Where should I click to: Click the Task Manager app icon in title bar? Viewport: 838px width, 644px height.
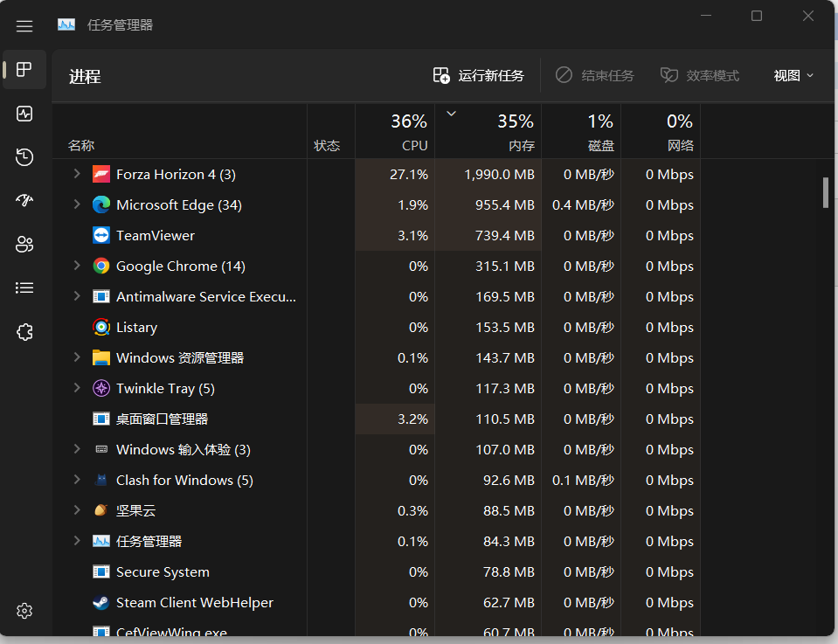[66, 24]
